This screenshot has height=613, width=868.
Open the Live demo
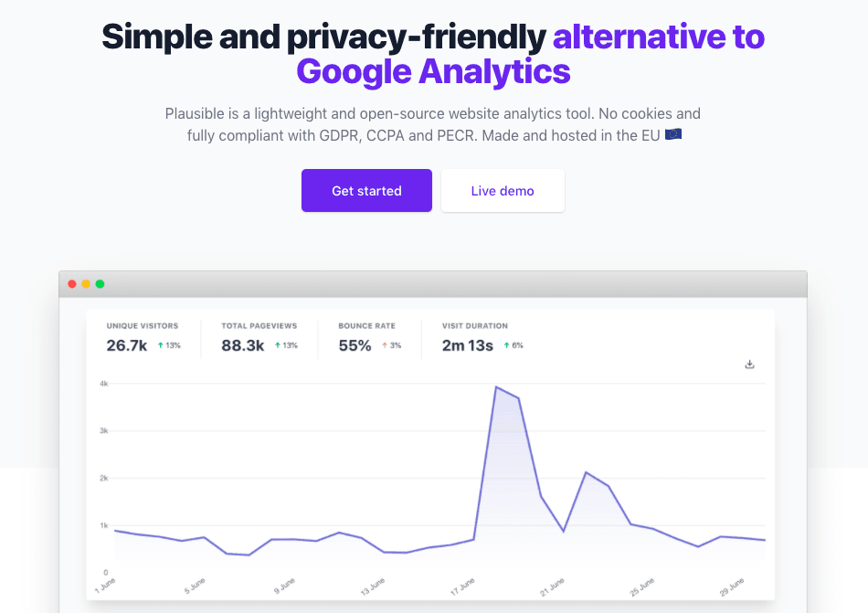pyautogui.click(x=503, y=191)
